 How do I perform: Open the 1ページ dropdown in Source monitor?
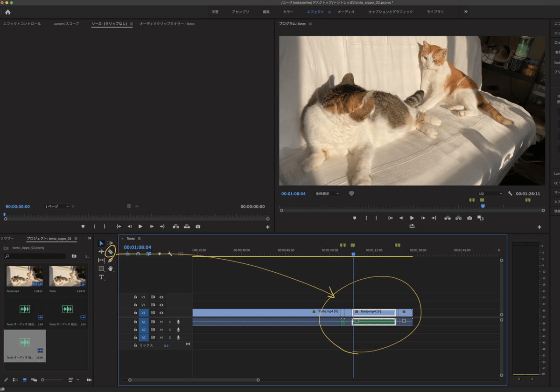click(57, 206)
